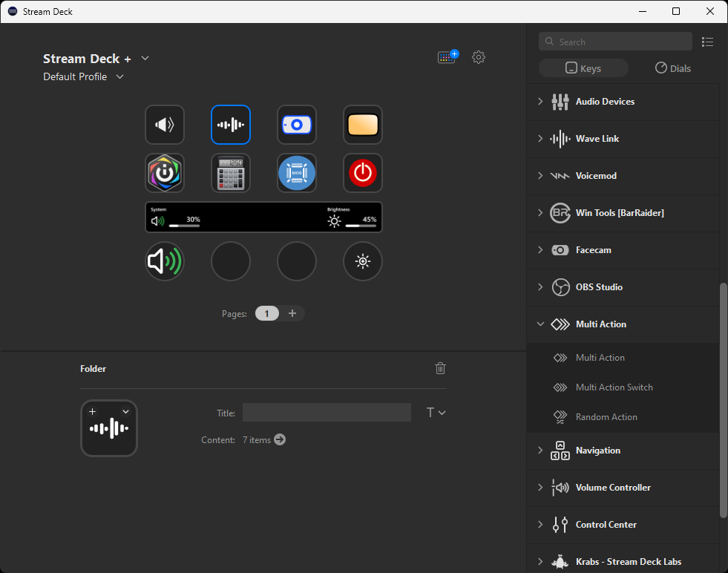The height and width of the screenshot is (573, 728).
Task: Select the third empty dial
Action: 297,261
